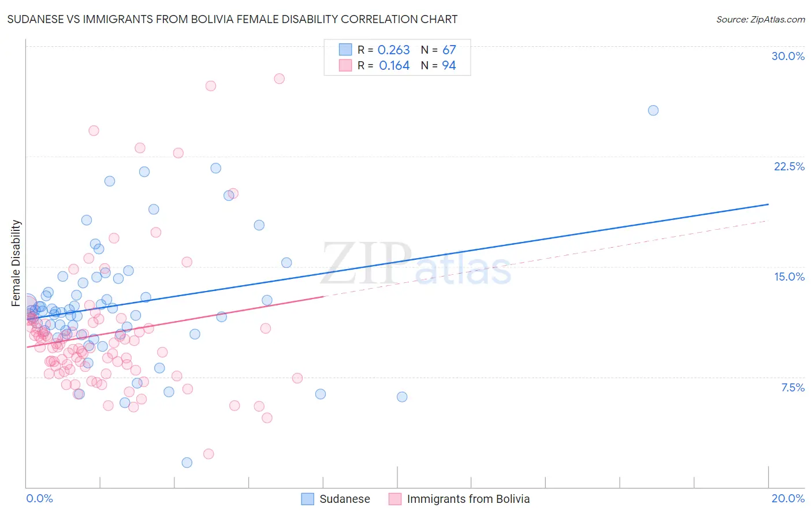Click the pink swatch beside R = 0.164
This screenshot has width=812, height=515.
tap(345, 65)
